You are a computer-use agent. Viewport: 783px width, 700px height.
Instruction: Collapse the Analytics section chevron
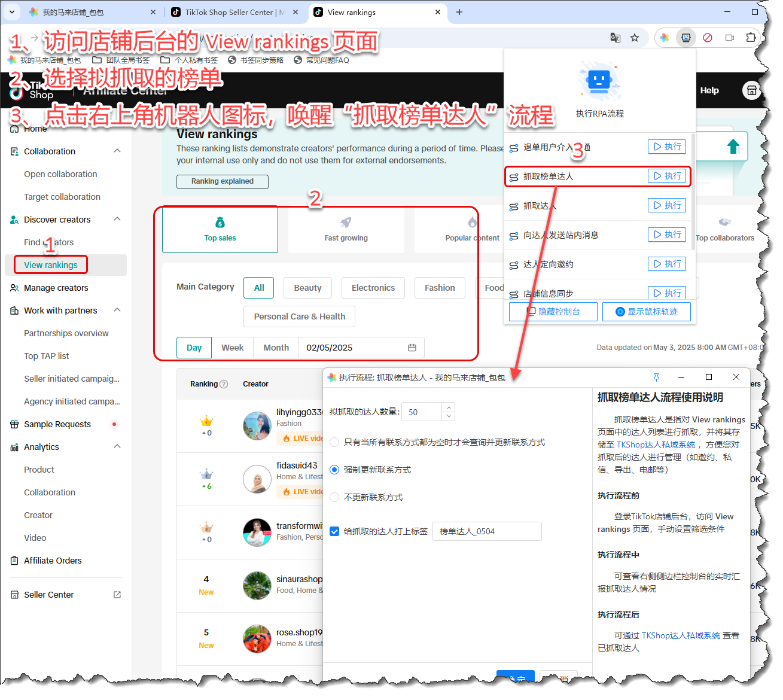[x=117, y=446]
